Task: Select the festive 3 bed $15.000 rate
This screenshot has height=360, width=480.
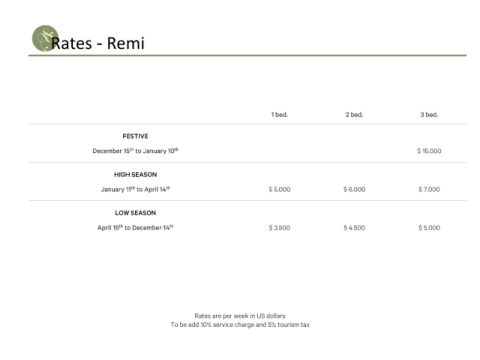Action: (429, 151)
